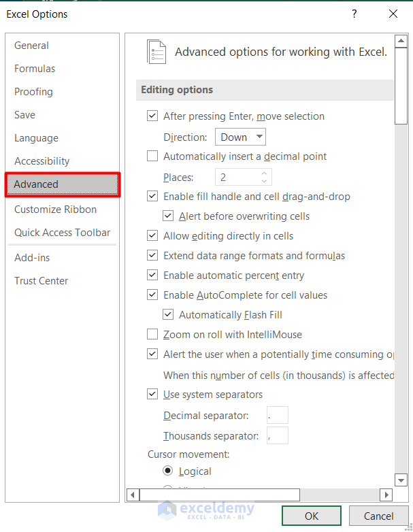Image resolution: width=413 pixels, height=532 pixels.
Task: Uncheck After pressing Enter, move selection
Action: click(x=152, y=116)
